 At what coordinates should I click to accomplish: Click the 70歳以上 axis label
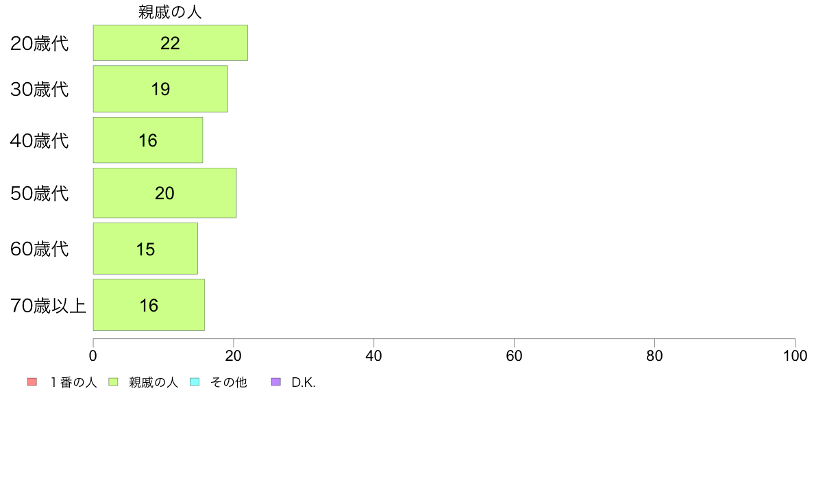click(x=48, y=305)
